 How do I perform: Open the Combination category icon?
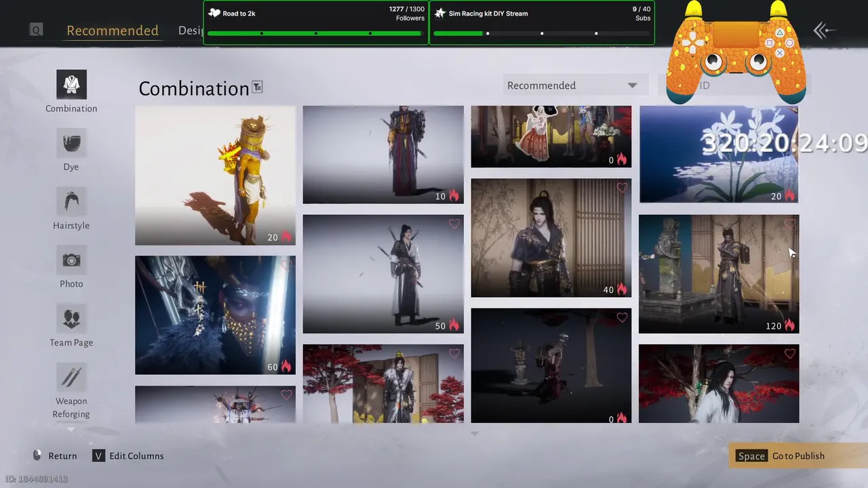click(x=71, y=84)
